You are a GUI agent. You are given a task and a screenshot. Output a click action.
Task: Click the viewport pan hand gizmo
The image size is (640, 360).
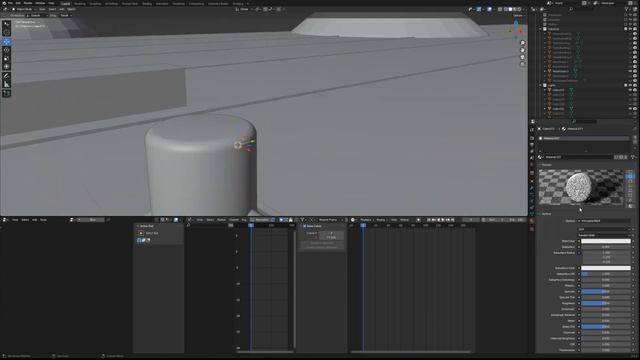click(x=522, y=50)
